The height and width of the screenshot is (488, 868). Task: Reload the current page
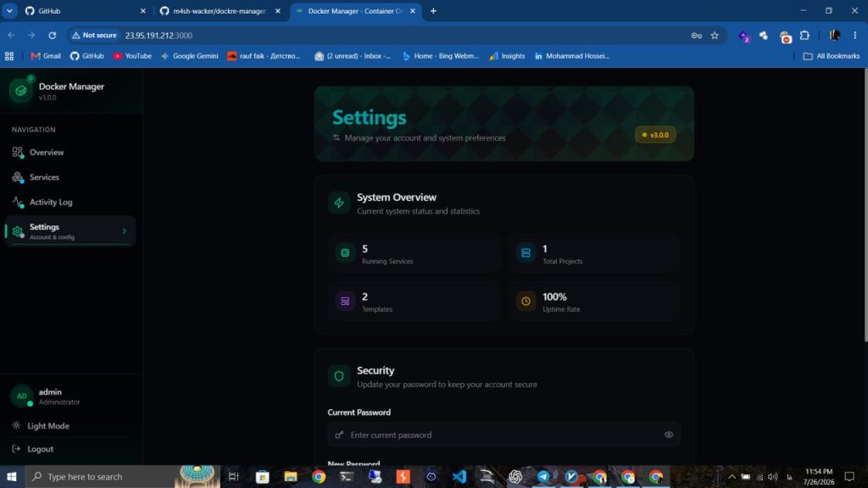(x=52, y=36)
